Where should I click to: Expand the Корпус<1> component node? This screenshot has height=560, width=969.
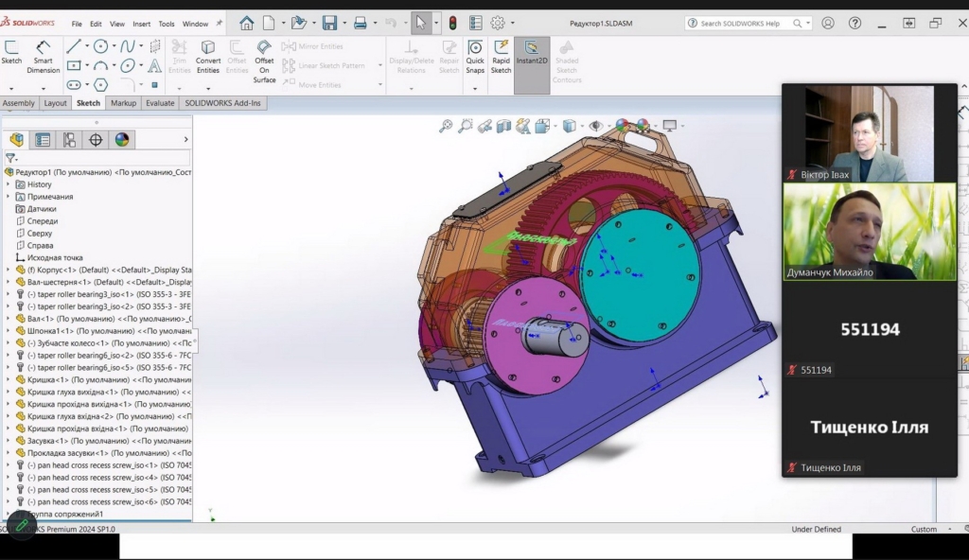(9, 270)
